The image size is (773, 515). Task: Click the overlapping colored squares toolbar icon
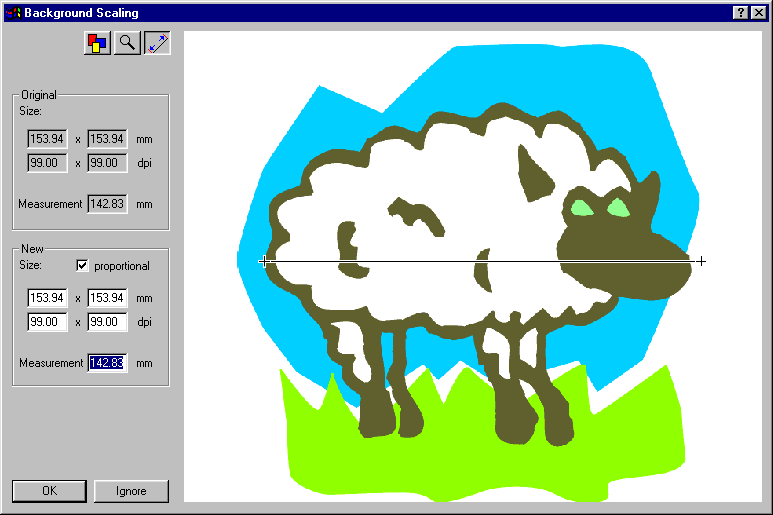tap(97, 44)
